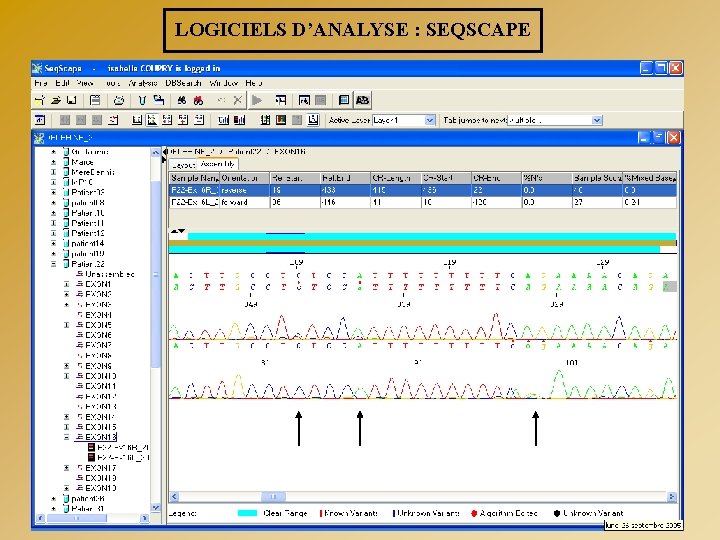
Task: Click the selected view icon with pressed border
Action: coord(152,120)
